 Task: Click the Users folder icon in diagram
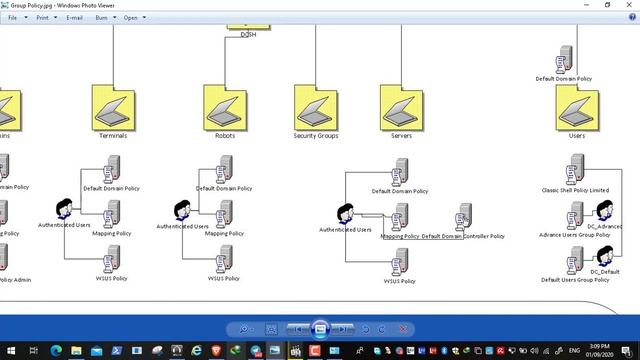tap(577, 108)
